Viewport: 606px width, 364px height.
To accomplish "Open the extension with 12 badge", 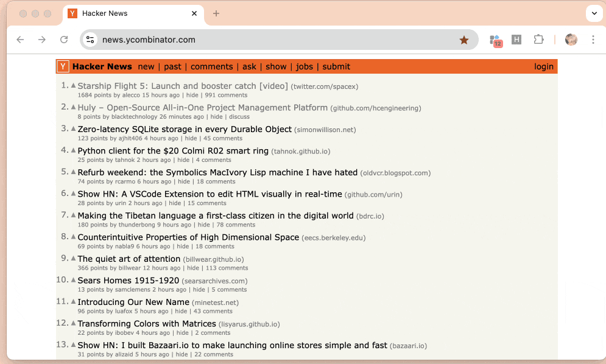I will [496, 40].
